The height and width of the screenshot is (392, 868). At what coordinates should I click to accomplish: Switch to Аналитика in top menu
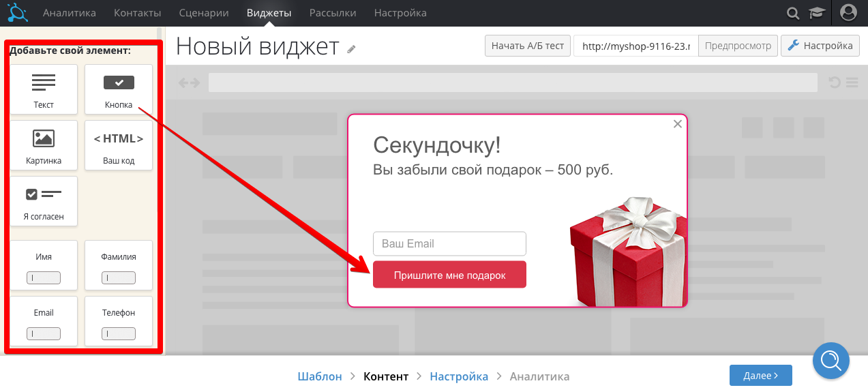(x=70, y=13)
